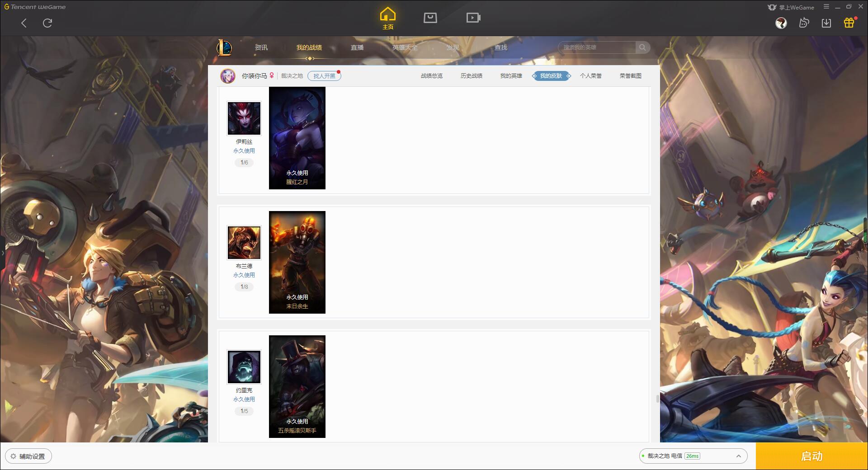Click the 裁决之地 server label by name
The image size is (868, 470).
(292, 76)
